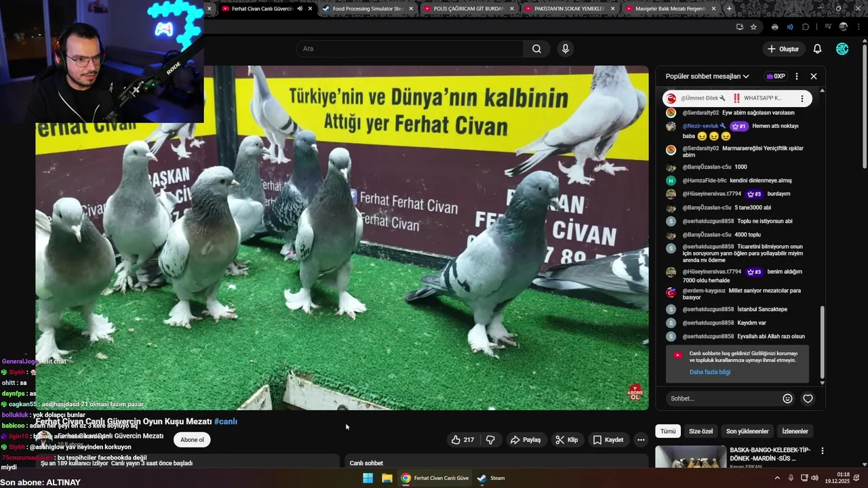Viewport: 868px width, 488px height.
Task: Open more actions ellipsis below video
Action: [x=641, y=440]
